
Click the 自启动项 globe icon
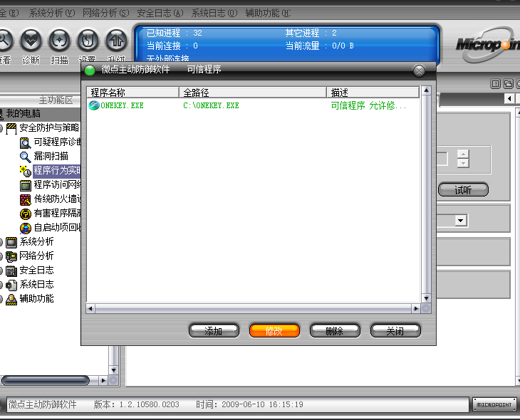[26, 228]
